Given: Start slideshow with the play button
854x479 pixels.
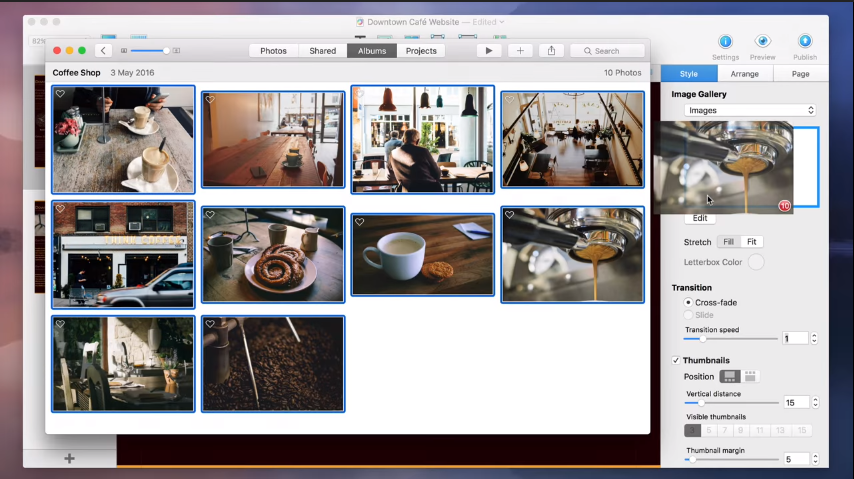Looking at the screenshot, I should point(489,51).
